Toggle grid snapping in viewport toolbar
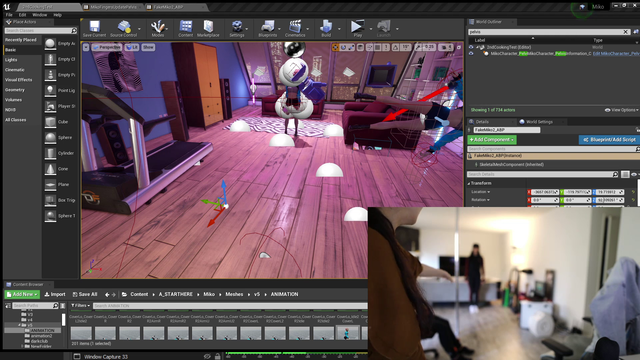Screen dimensions: 640x360 tap(378, 47)
